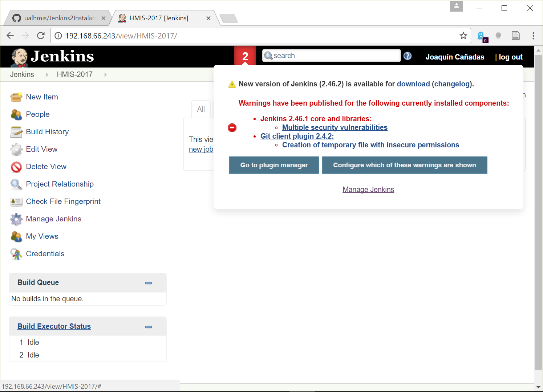Click the browser address bar
The image size is (543, 392).
click(x=260, y=36)
